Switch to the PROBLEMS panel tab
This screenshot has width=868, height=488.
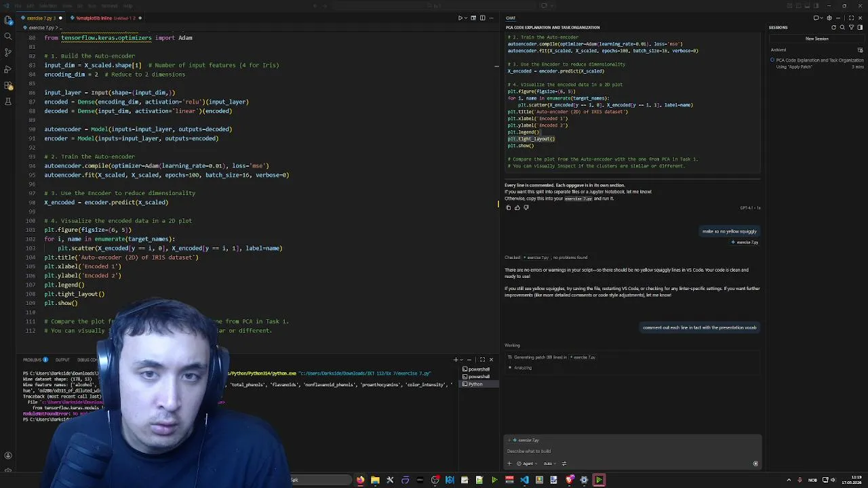pyautogui.click(x=35, y=360)
